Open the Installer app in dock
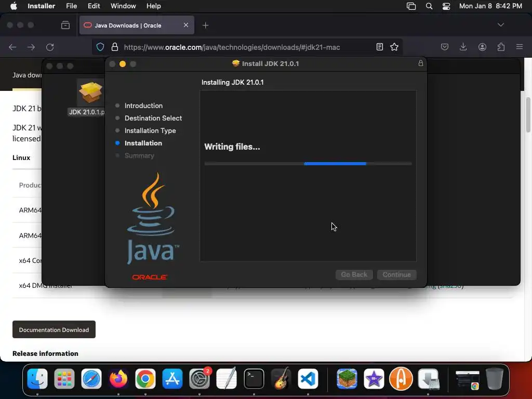This screenshot has width=532, height=399. (x=428, y=379)
